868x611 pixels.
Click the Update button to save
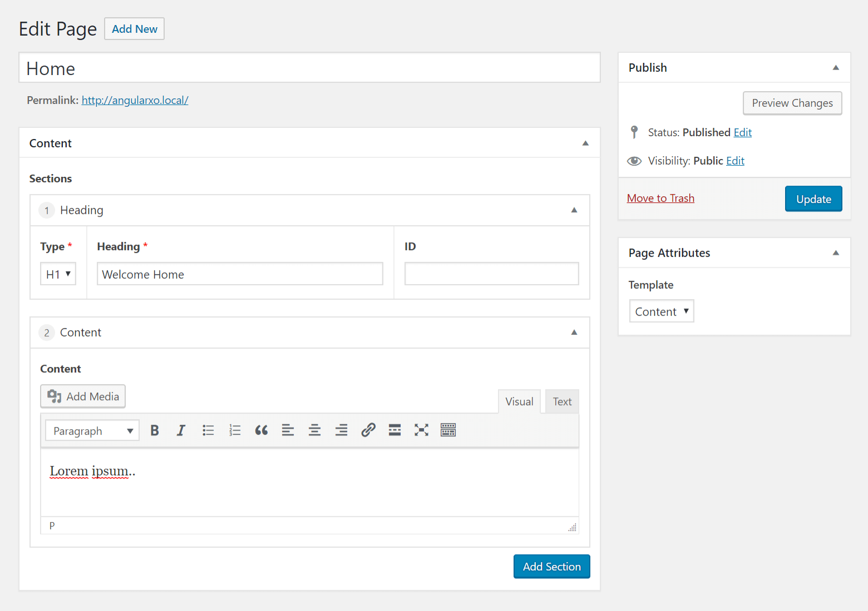(813, 198)
